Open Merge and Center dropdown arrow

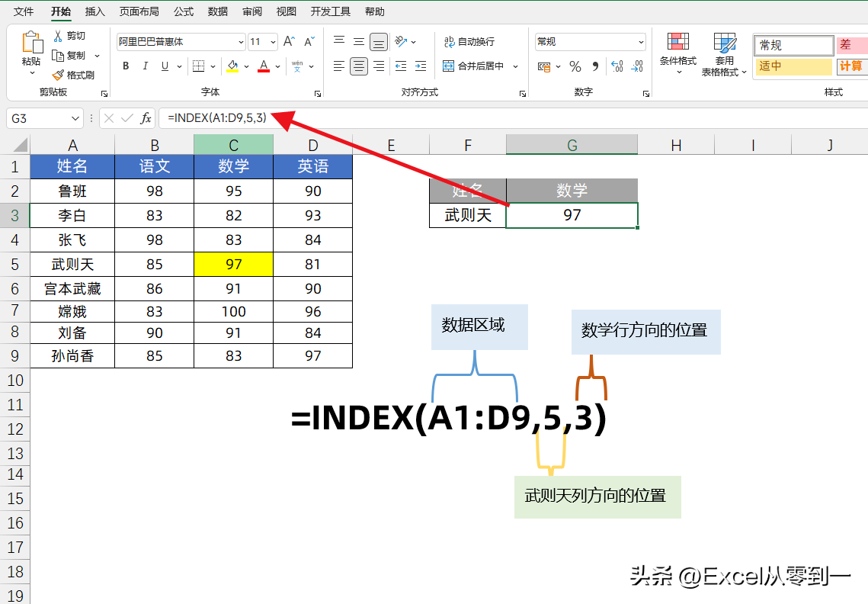click(x=515, y=66)
